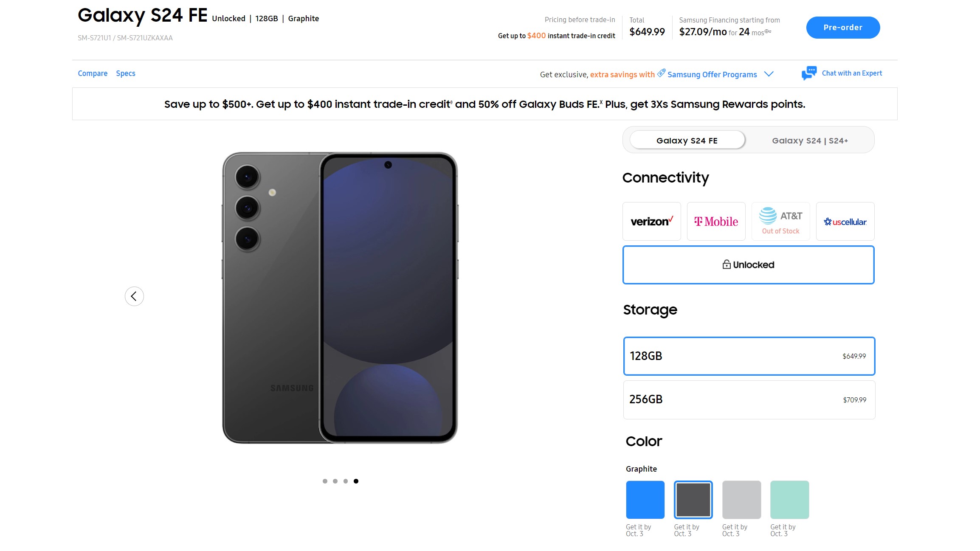980x551 pixels.
Task: Click the Graphite color swatch
Action: 693,498
